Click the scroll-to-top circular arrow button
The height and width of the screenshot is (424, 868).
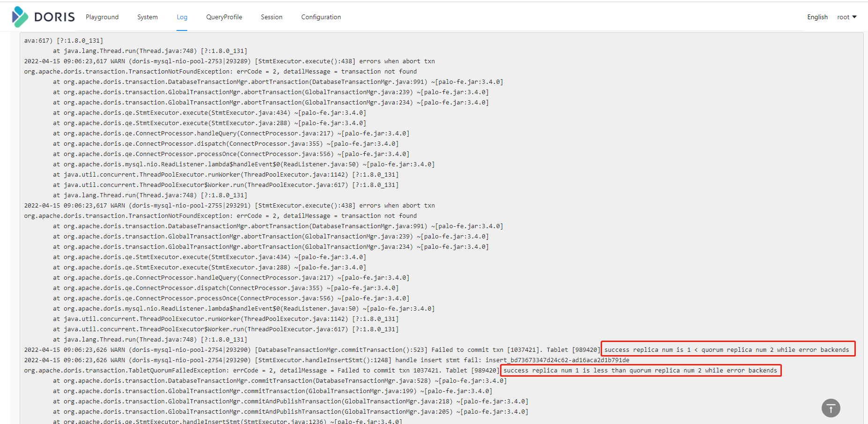pyautogui.click(x=831, y=408)
